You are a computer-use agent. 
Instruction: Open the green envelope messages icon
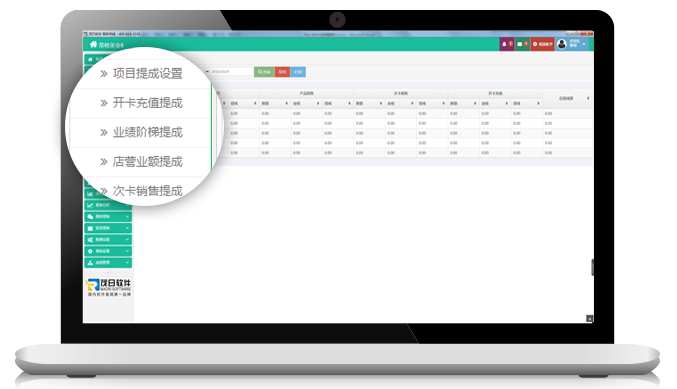pyautogui.click(x=520, y=44)
